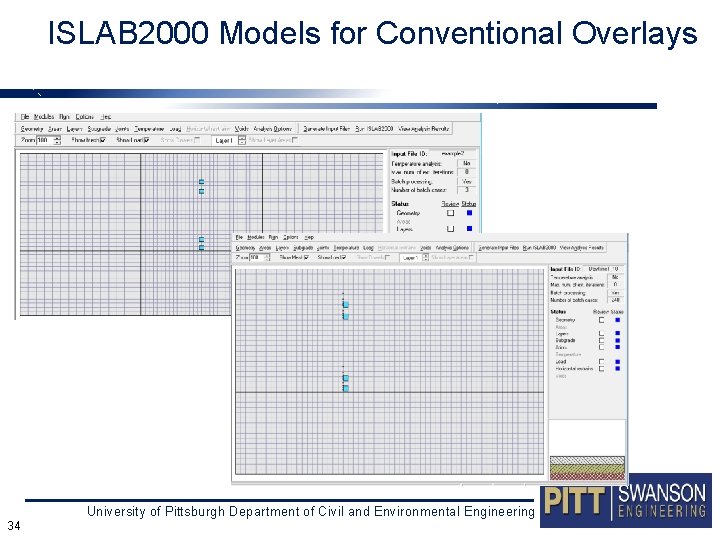This screenshot has width=720, height=540.
Task: Click Zoom spinner arrows in front window
Action: click(267, 258)
